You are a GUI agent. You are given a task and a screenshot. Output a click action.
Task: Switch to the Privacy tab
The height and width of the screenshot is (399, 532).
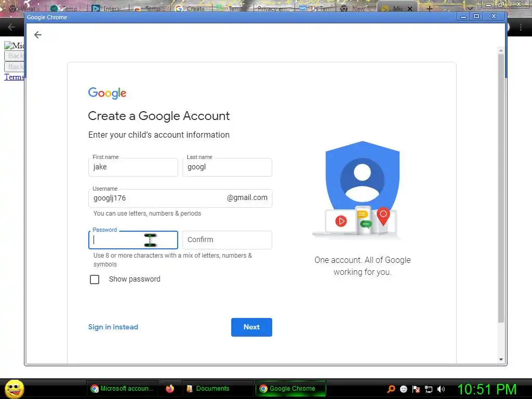pyautogui.click(x=274, y=8)
